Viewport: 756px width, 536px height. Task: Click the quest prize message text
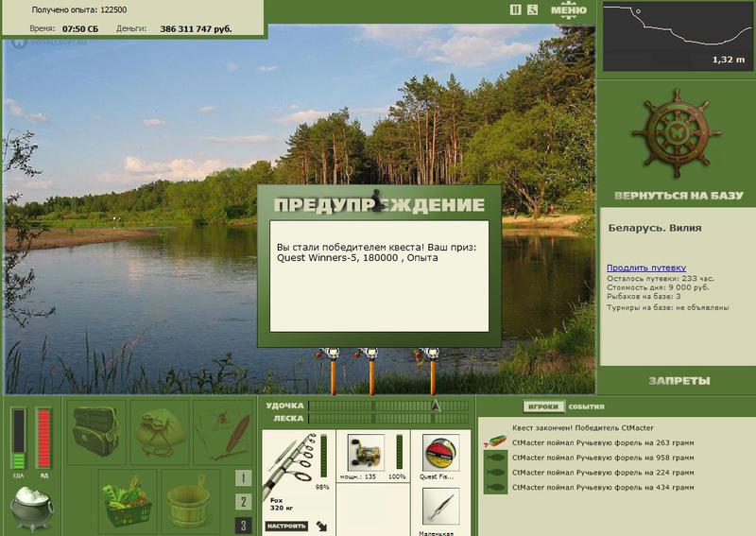pyautogui.click(x=376, y=252)
